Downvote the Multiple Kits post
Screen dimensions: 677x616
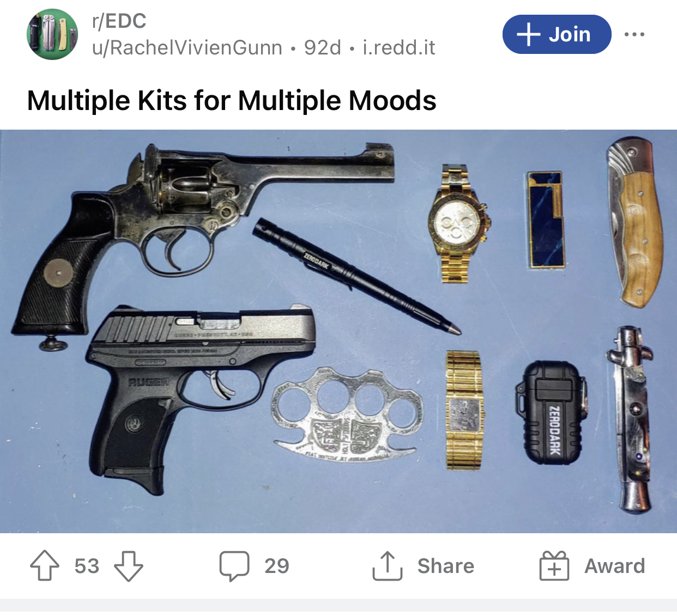coord(129,566)
